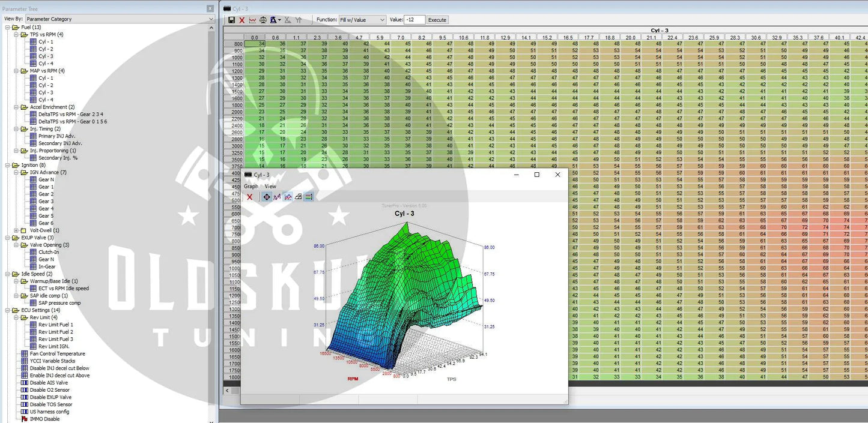Toggle the Disable AIS Valve parameter
868x423 pixels.
coord(49,383)
